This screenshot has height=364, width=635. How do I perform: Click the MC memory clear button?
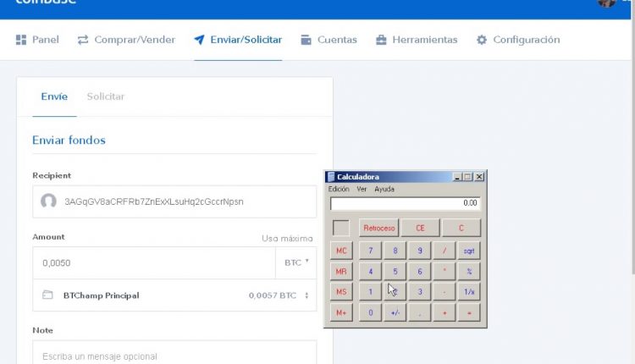coord(341,251)
